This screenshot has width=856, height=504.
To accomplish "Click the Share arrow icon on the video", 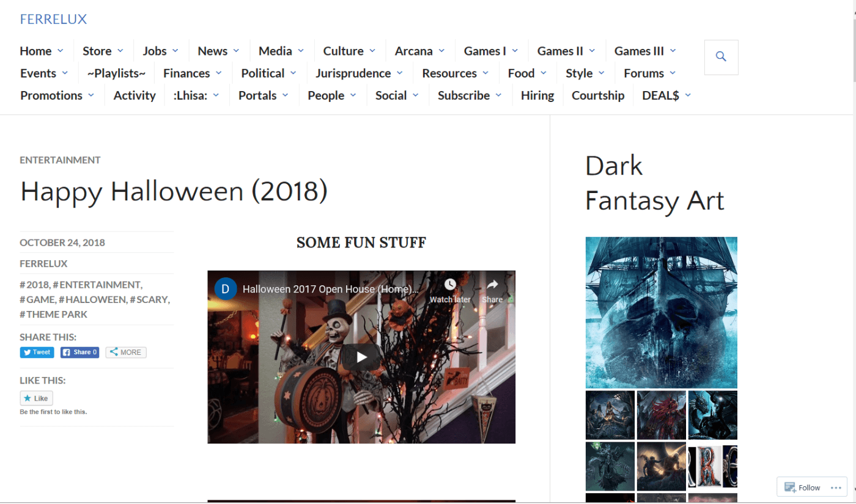I will point(492,285).
